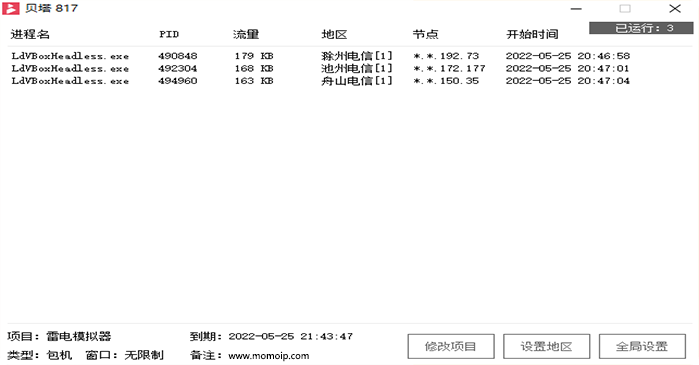699x365 pixels.
Task: Click the www.momoip.com remark text
Action: [x=269, y=356]
